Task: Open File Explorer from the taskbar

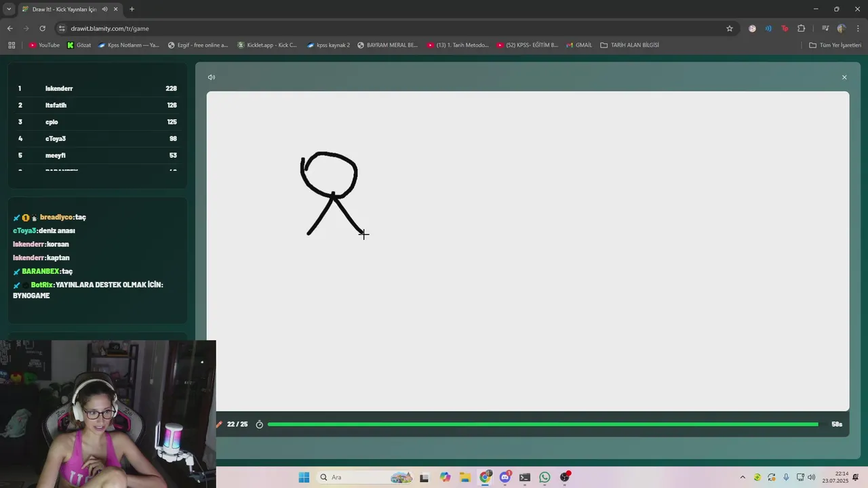Action: (x=465, y=477)
